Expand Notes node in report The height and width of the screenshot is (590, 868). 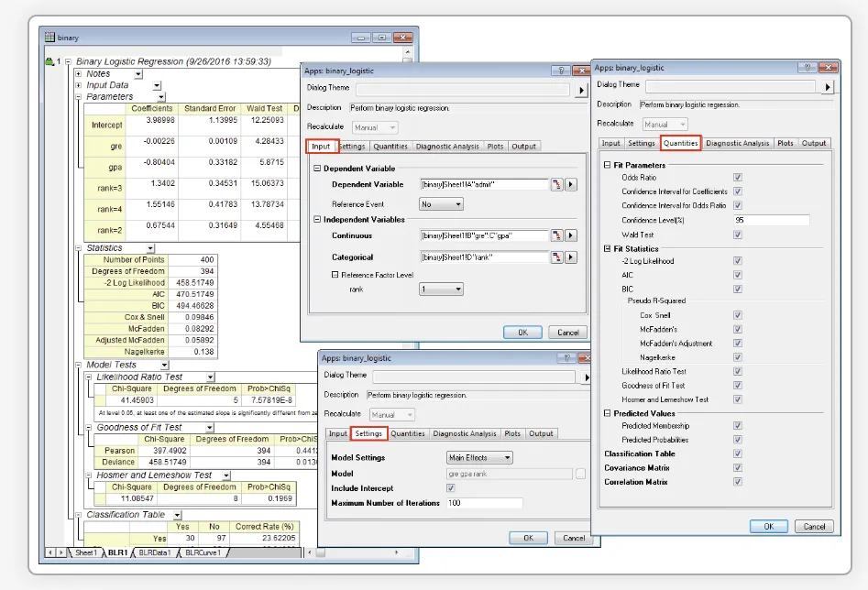pyautogui.click(x=79, y=73)
